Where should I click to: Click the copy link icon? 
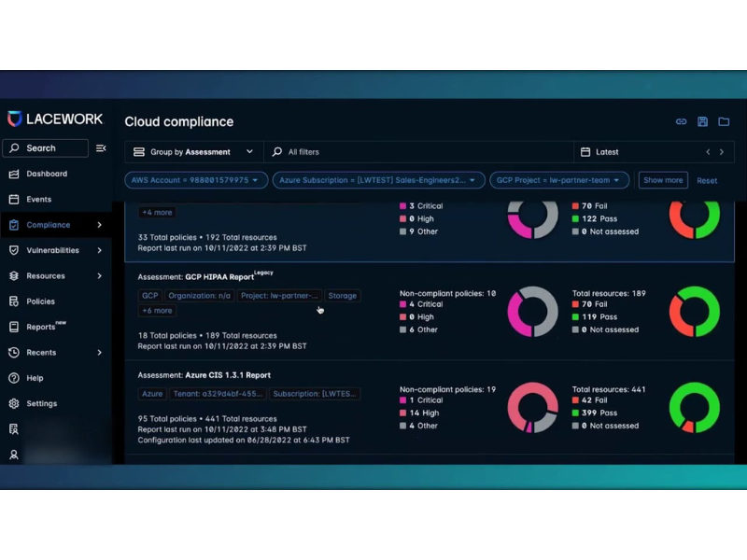coord(682,122)
